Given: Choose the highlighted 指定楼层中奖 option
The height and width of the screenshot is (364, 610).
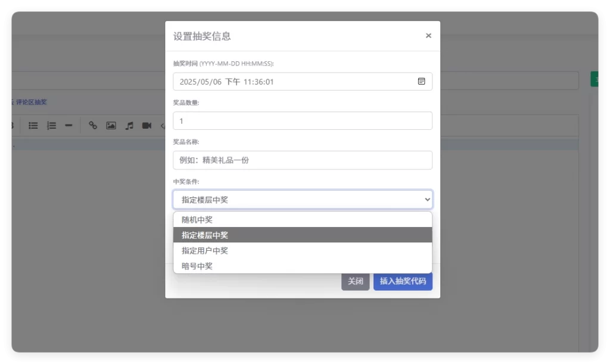Looking at the screenshot, I should [302, 235].
